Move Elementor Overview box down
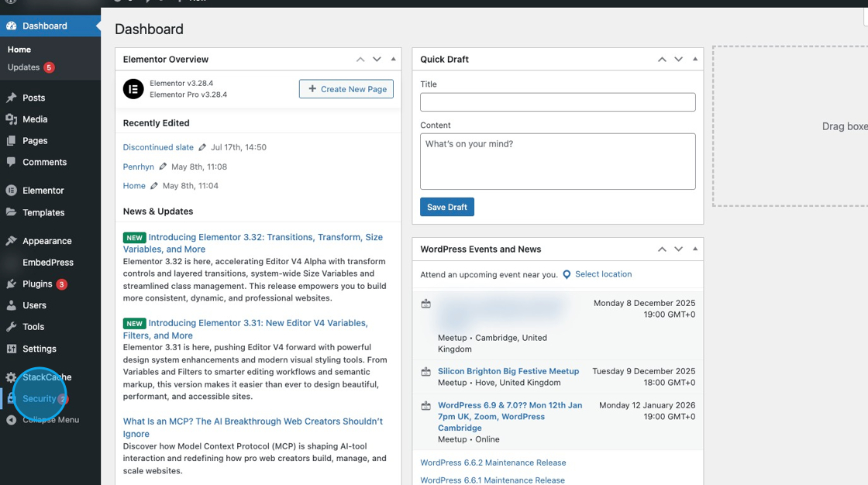 coord(377,59)
